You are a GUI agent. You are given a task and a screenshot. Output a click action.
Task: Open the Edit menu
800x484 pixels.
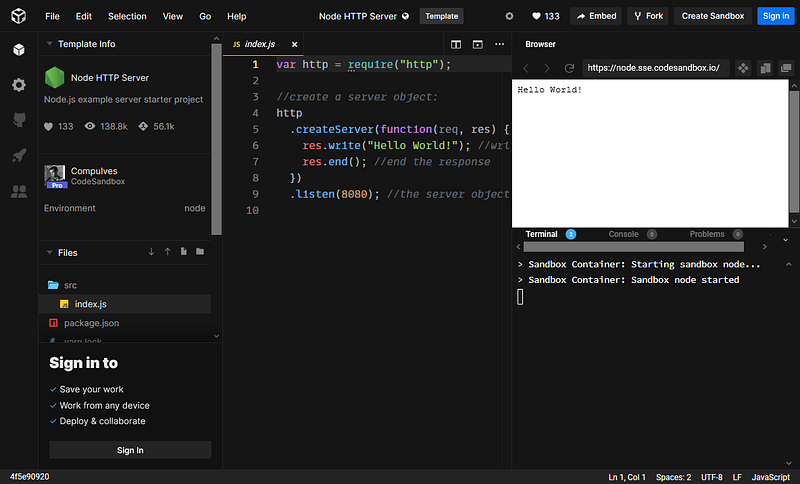tap(84, 16)
